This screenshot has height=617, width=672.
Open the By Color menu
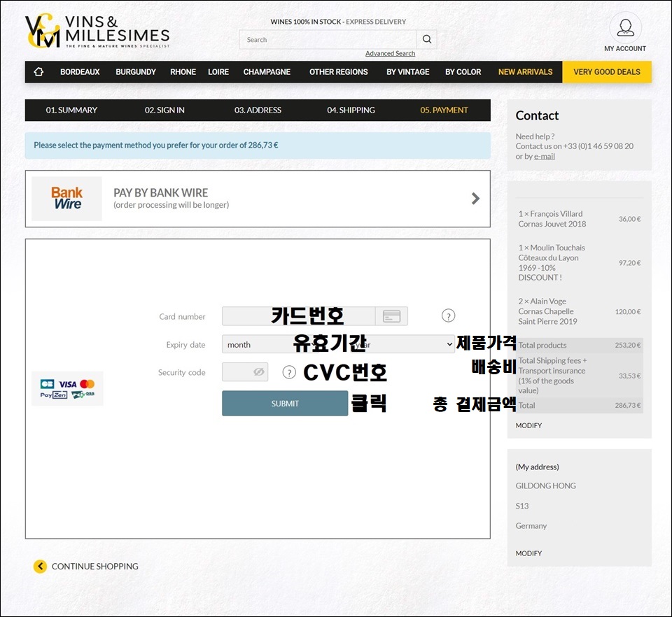point(463,72)
